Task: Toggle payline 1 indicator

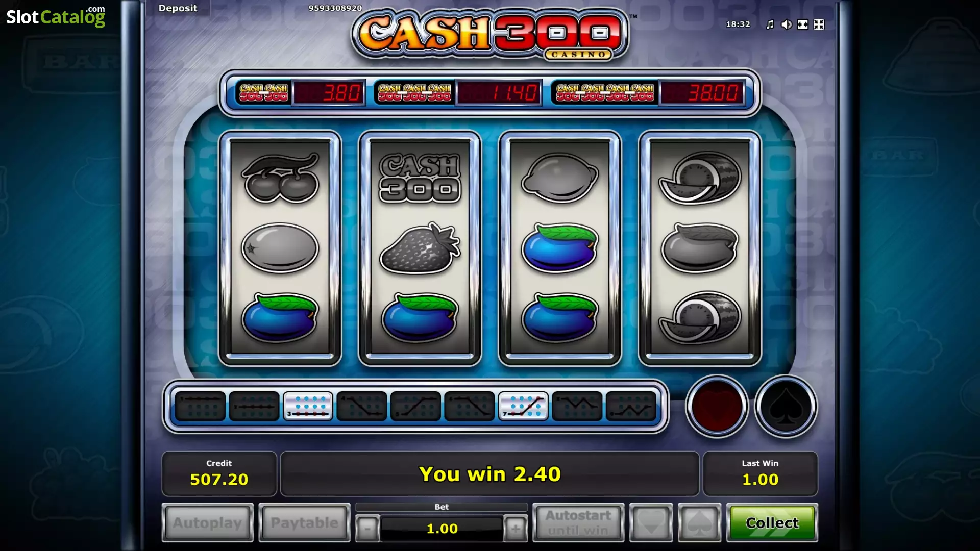Action: click(200, 406)
